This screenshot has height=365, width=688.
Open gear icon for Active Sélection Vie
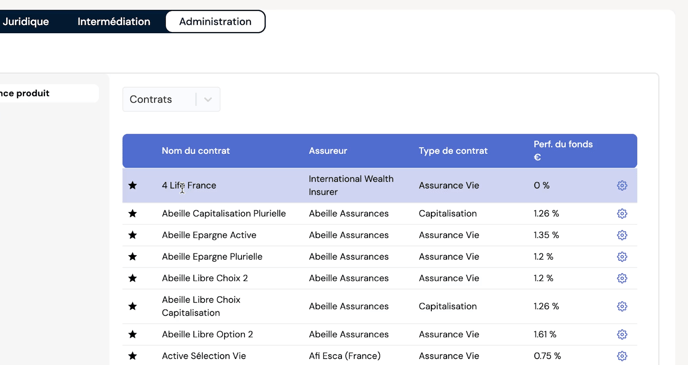click(x=622, y=356)
